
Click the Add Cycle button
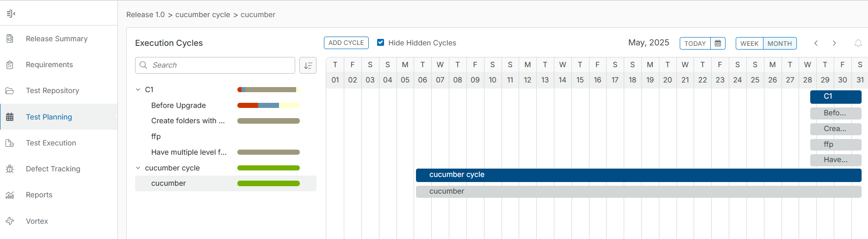[346, 43]
